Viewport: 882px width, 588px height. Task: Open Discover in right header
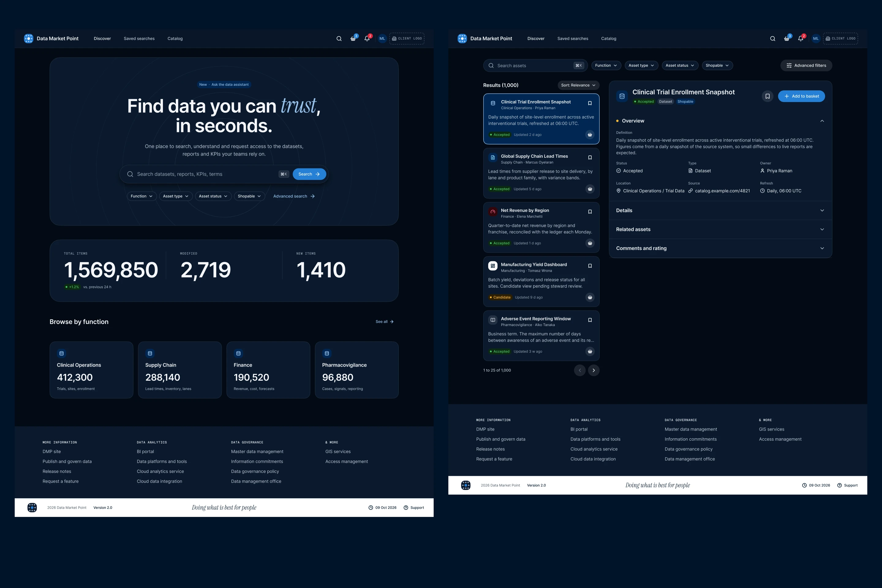[536, 39]
